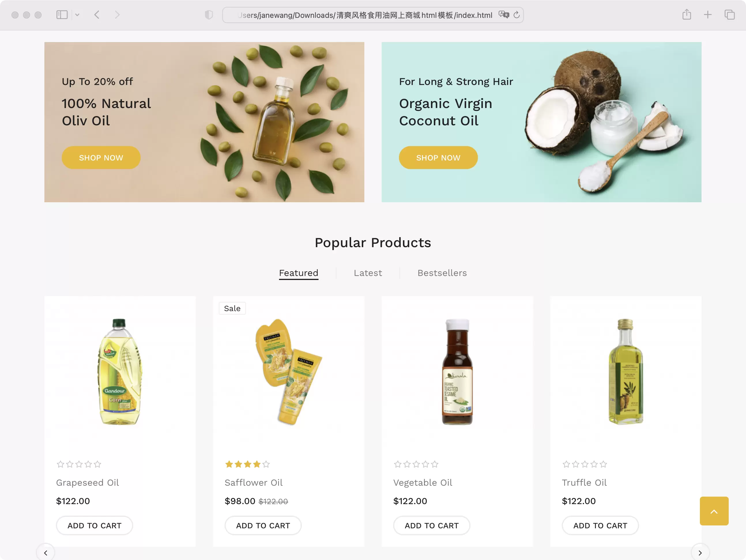The image size is (746, 560).
Task: Click Shop Now on the coconut oil banner
Action: pos(438,158)
